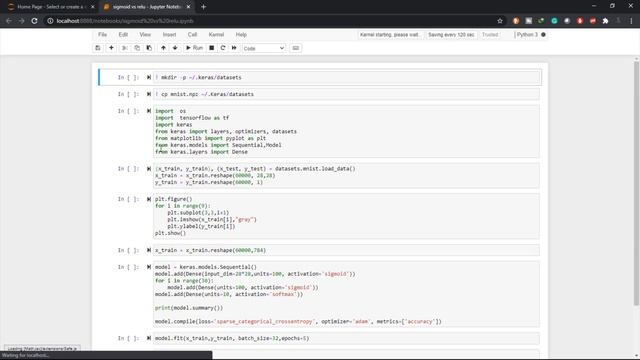The image size is (640, 360).
Task: Interrupt the kernel stop icon
Action: point(211,48)
